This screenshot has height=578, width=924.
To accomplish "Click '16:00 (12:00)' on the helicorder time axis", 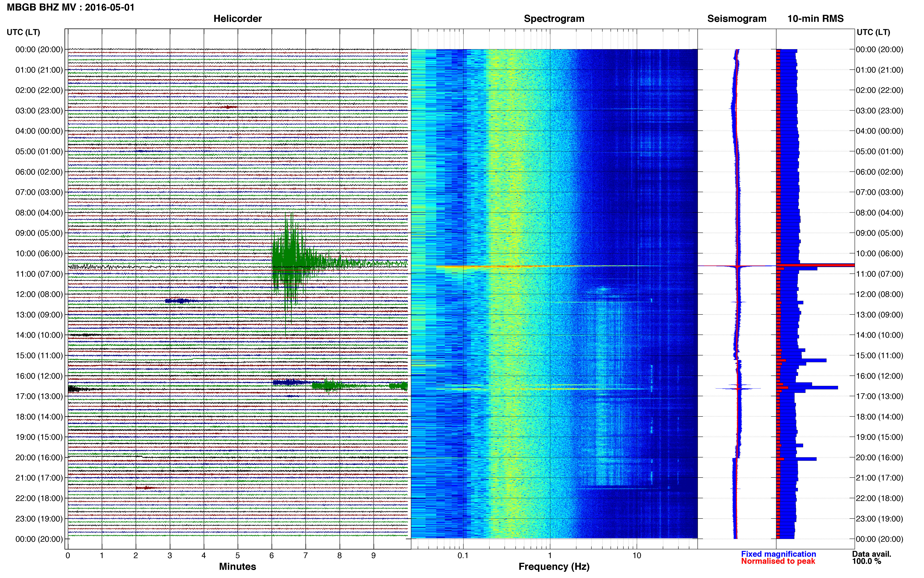I will (x=39, y=376).
